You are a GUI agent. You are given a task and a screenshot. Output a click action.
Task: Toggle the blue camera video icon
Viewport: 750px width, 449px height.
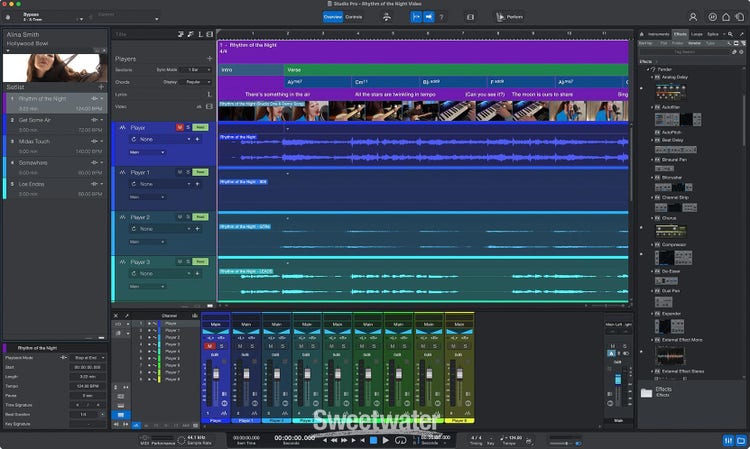429,17
